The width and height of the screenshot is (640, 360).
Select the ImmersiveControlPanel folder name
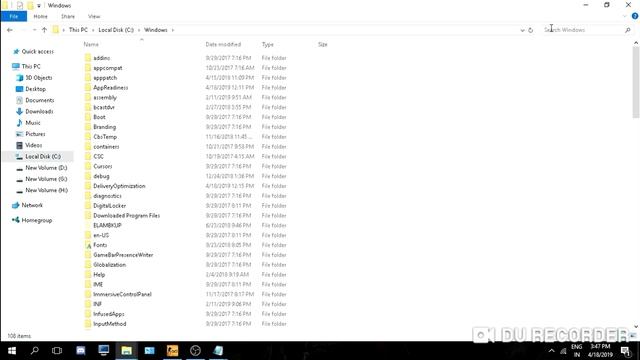122,294
